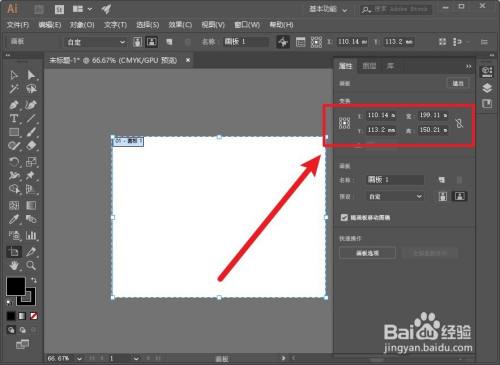Toggle move artwork with artboard icon in control bar
The height and width of the screenshot is (365, 500).
(x=283, y=42)
